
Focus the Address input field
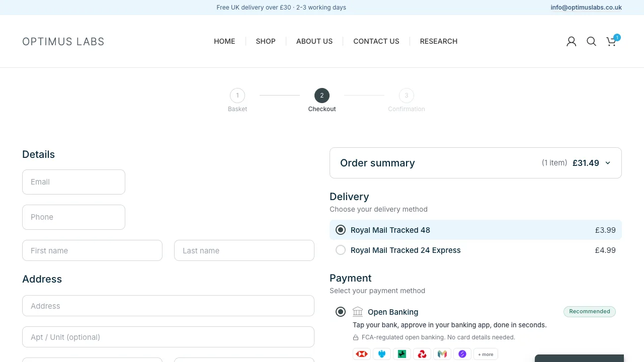(x=168, y=306)
